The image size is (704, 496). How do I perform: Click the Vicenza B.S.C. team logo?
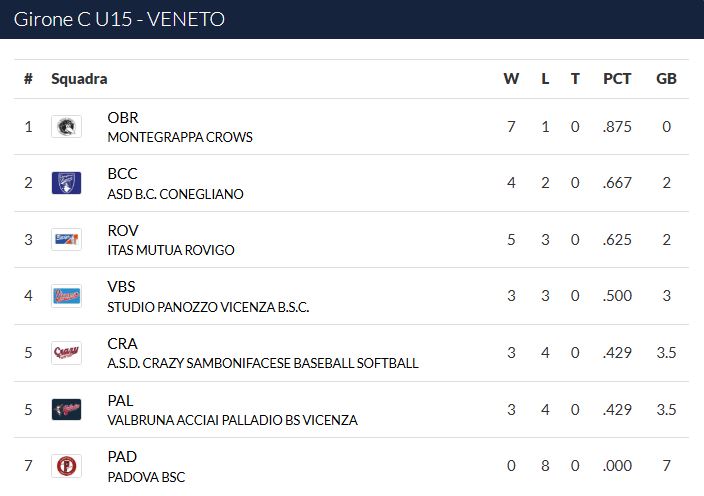point(66,296)
